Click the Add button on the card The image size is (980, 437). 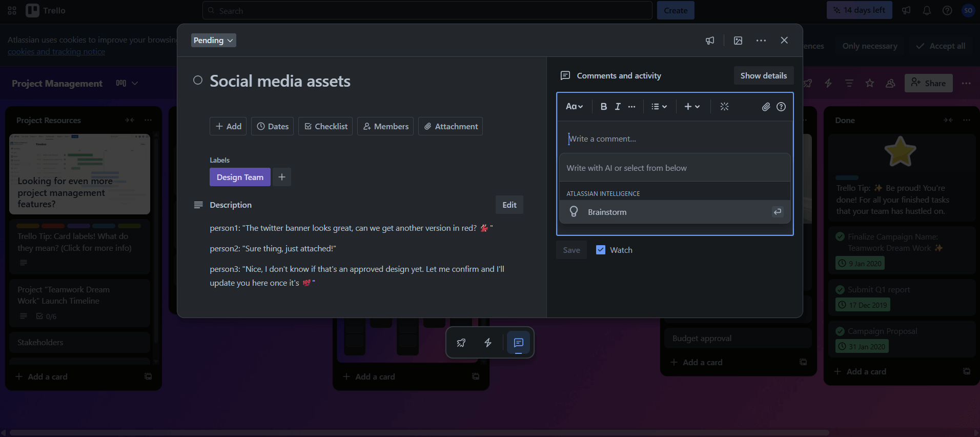(228, 126)
